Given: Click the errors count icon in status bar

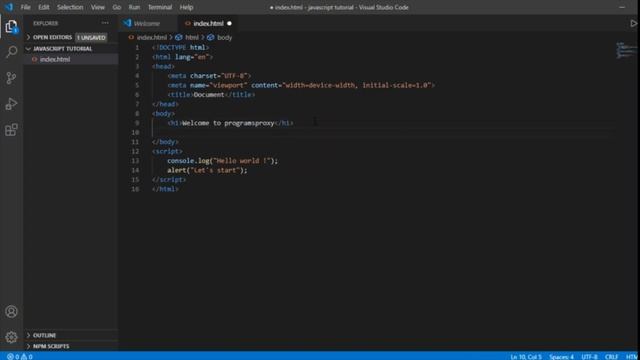Looking at the screenshot, I should pyautogui.click(x=10, y=357).
